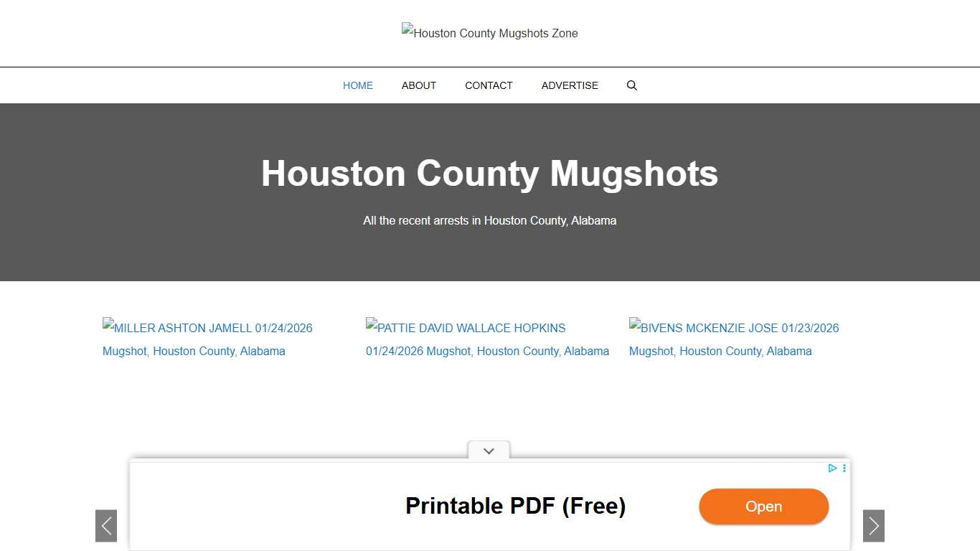Screen dimensions: 980x551
Task: Collapse the slider area using the chevron button
Action: (x=489, y=451)
